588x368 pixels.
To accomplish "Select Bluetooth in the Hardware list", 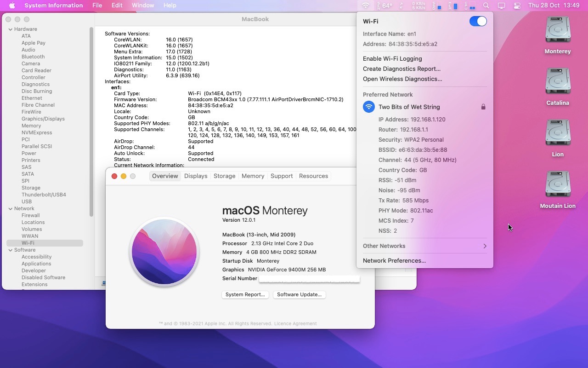I will (33, 57).
